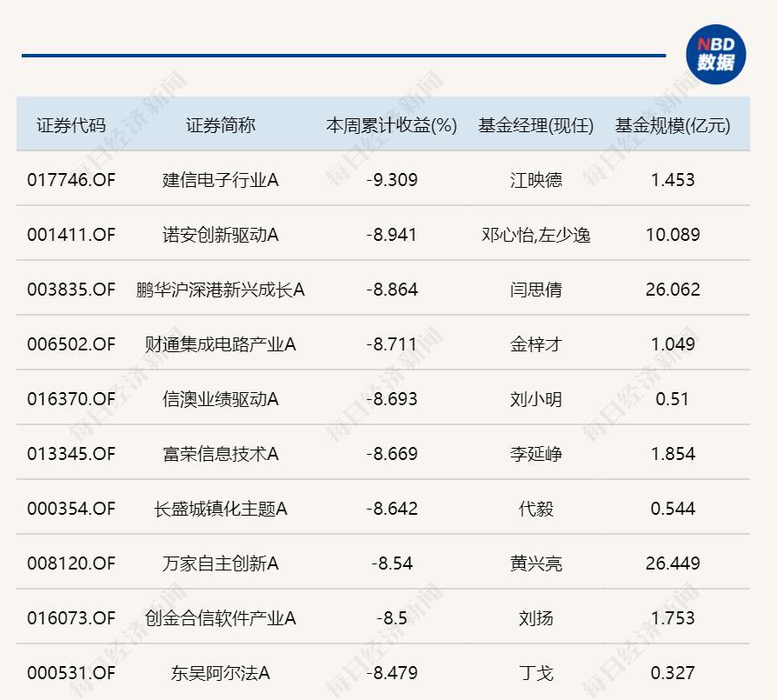Click the 基金规模(亿元) column header
The width and height of the screenshot is (777, 700).
(673, 125)
